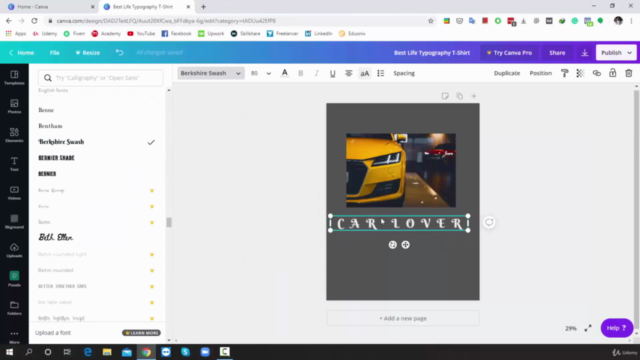Click the move handle below the text
The width and height of the screenshot is (640, 360).
point(405,244)
